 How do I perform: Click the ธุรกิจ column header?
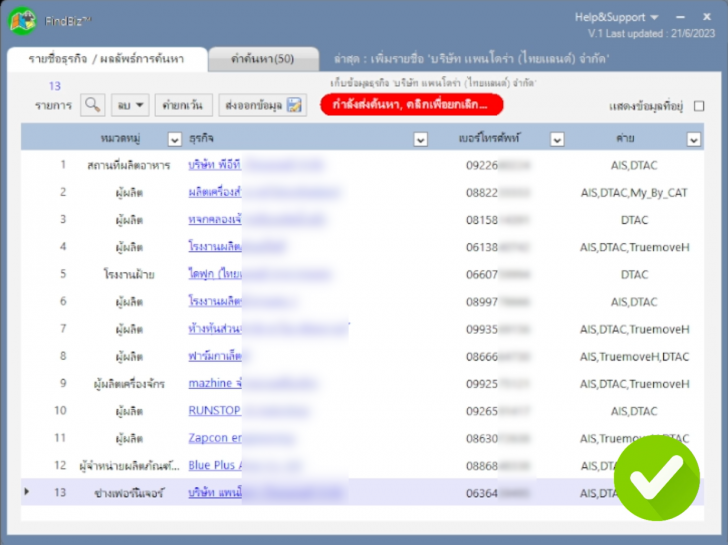(201, 138)
